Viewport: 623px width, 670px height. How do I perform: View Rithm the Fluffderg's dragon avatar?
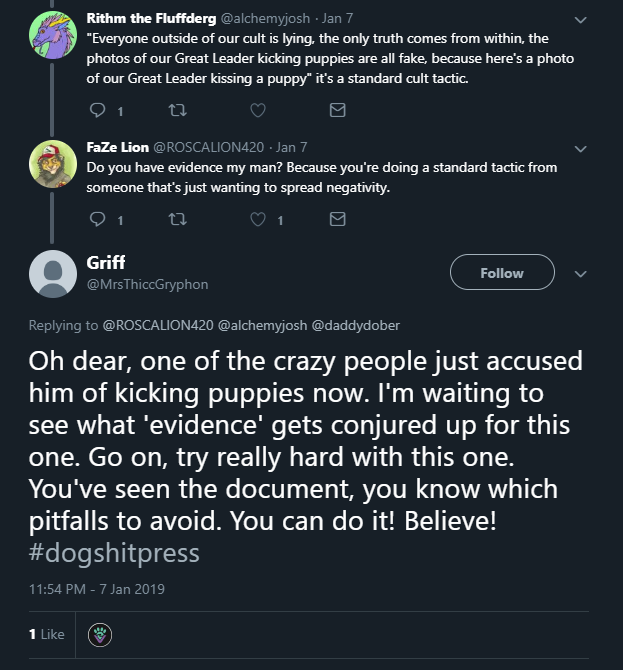[x=53, y=35]
